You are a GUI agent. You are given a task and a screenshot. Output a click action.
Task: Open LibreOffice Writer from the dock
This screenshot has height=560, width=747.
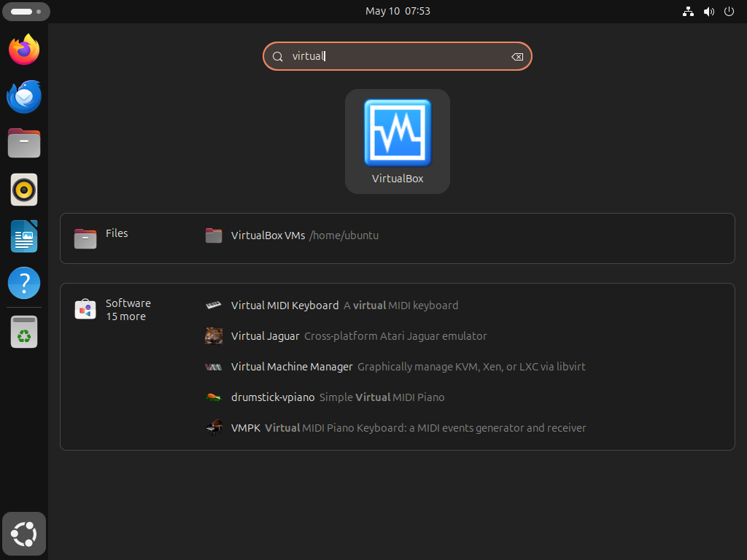pos(24,236)
